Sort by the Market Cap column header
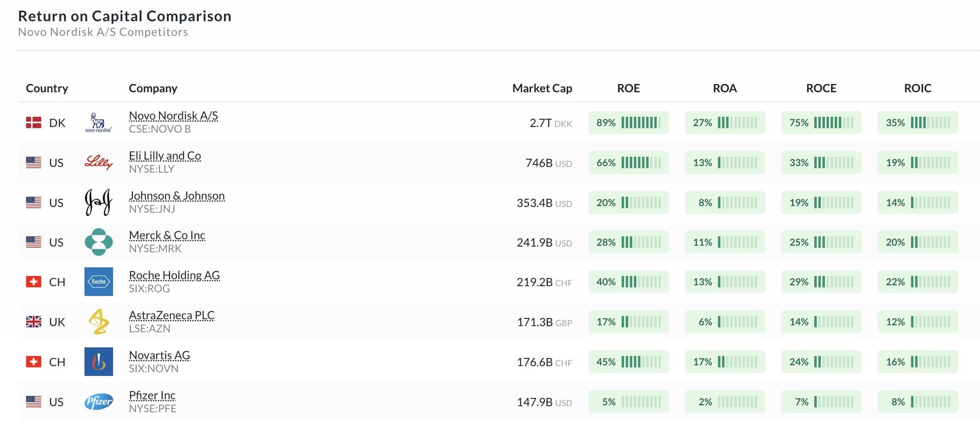The height and width of the screenshot is (429, 980). click(x=542, y=88)
